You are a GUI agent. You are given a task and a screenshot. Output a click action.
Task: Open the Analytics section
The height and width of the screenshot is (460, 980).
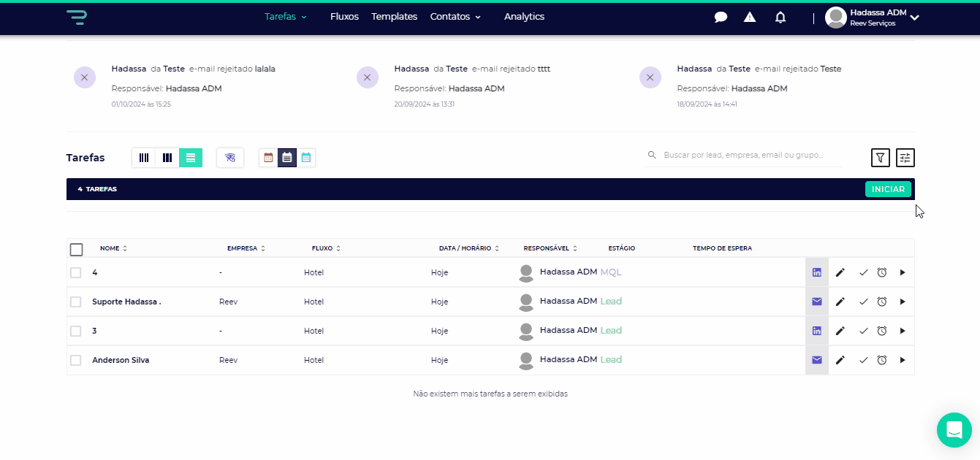(524, 17)
